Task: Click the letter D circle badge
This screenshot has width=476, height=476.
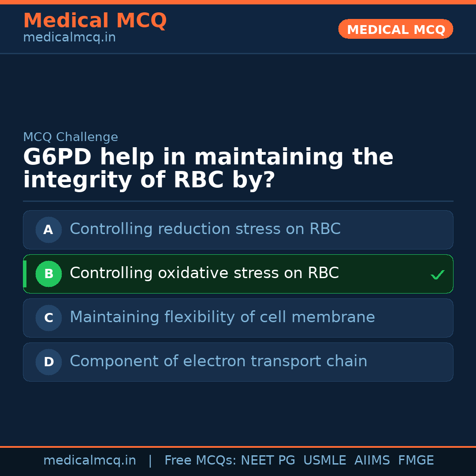Action: (48, 362)
